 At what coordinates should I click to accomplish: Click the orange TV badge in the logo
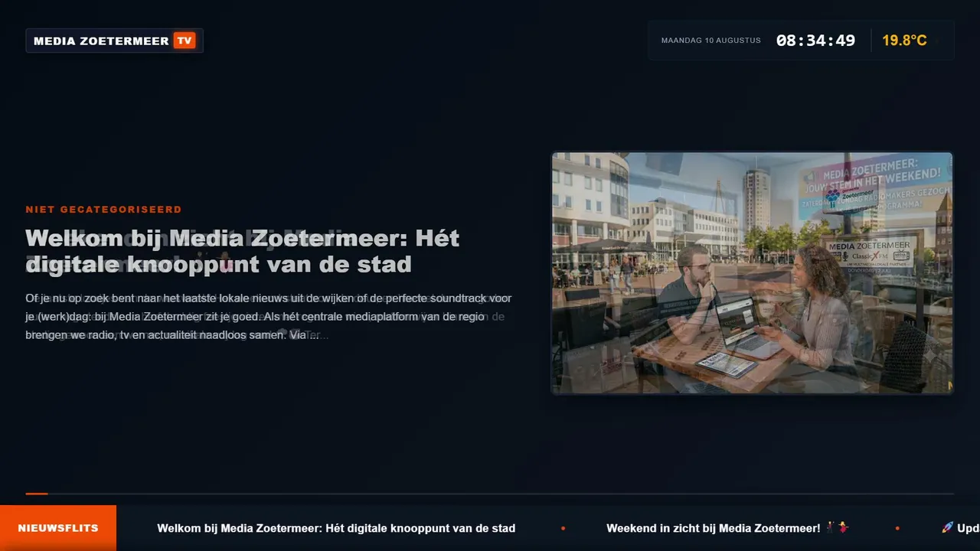coord(185,41)
